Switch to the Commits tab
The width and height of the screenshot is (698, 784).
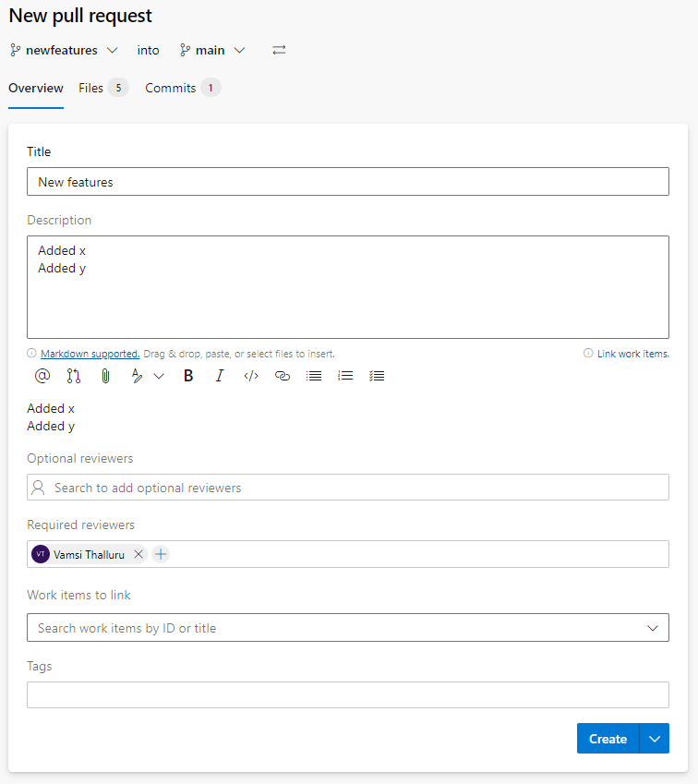click(171, 88)
